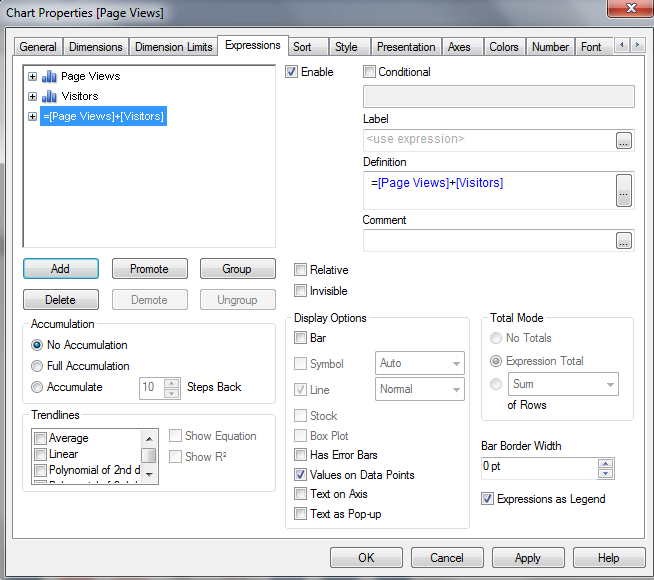Click the Visitors bar chart icon

click(49, 96)
